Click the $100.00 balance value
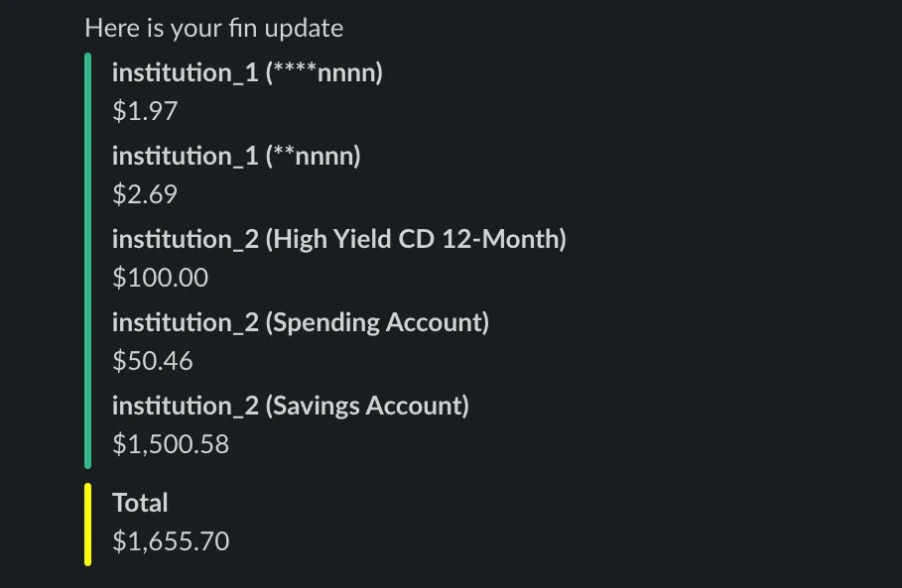This screenshot has width=902, height=588. click(161, 277)
